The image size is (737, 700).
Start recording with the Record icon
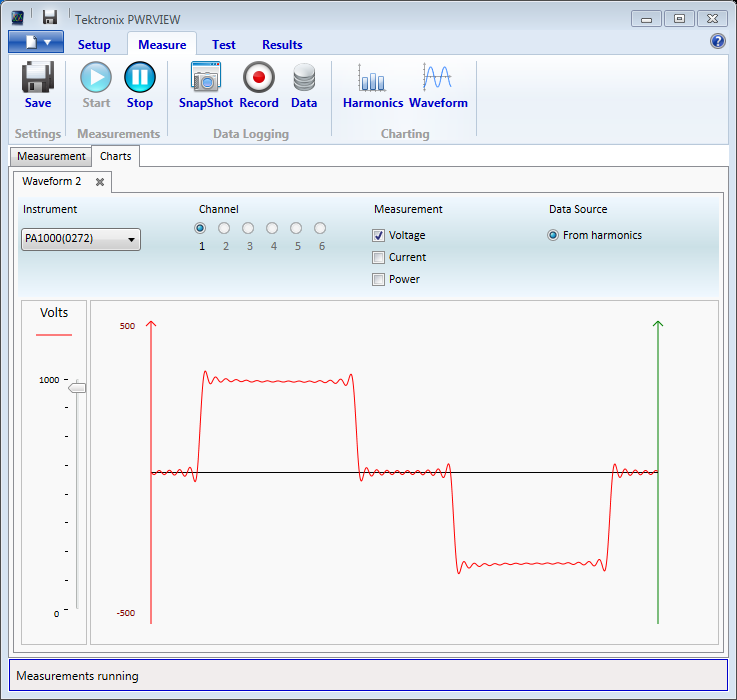[259, 77]
